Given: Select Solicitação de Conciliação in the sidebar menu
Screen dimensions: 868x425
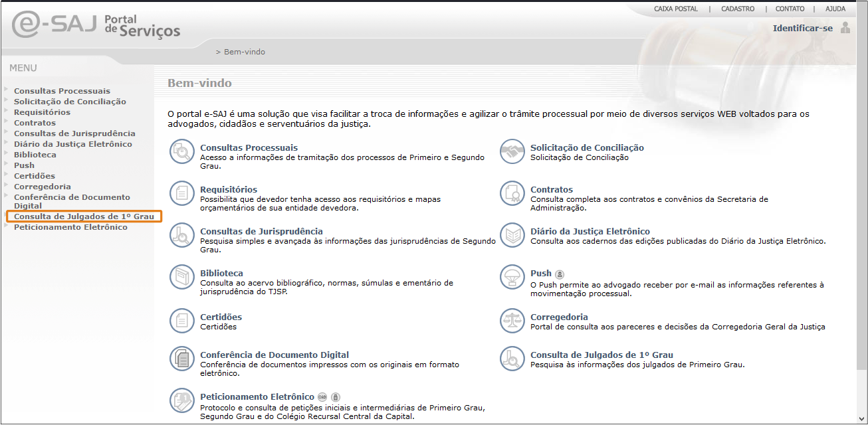Looking at the screenshot, I should [x=70, y=102].
